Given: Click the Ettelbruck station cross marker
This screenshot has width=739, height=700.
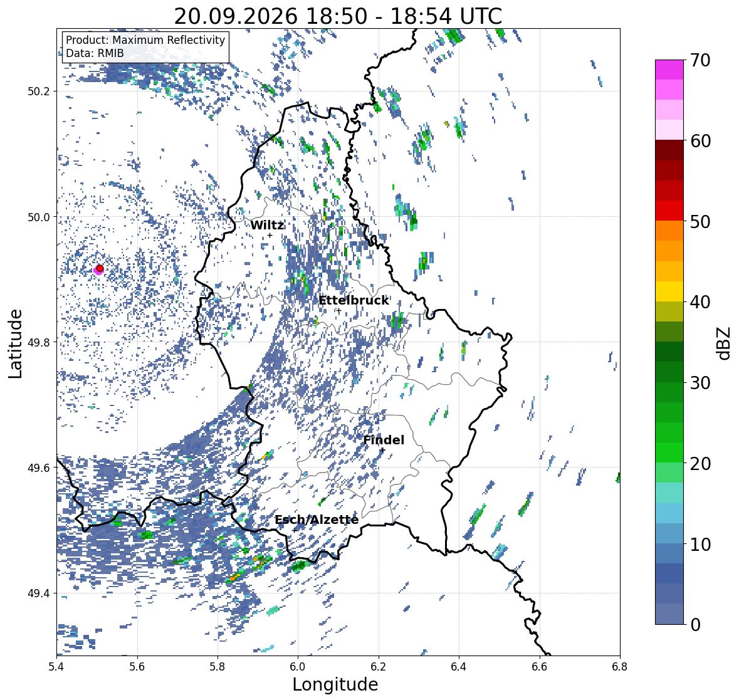Looking at the screenshot, I should [x=338, y=311].
